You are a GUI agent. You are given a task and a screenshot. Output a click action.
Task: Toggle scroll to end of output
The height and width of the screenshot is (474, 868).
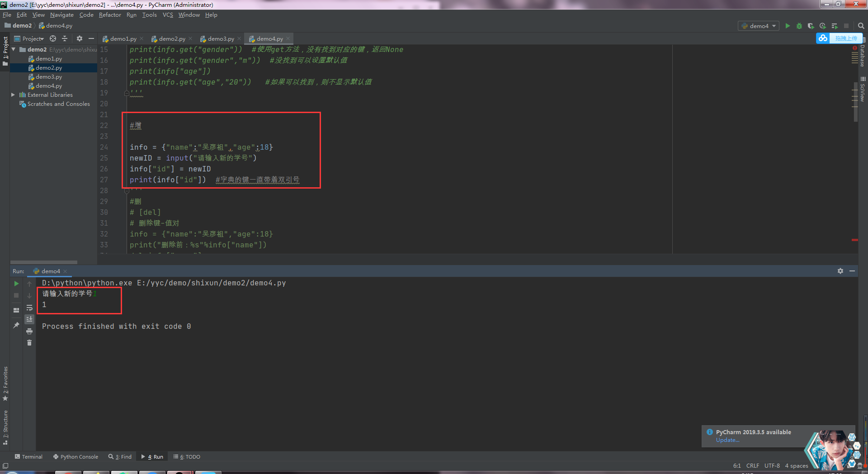click(29, 319)
